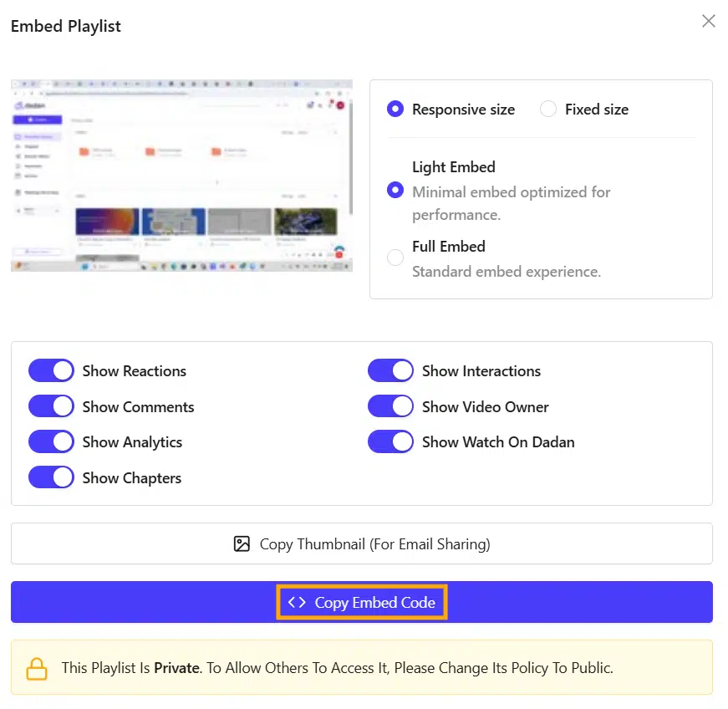
Task: Click the image icon beside Copy Thumbnail
Action: click(242, 543)
